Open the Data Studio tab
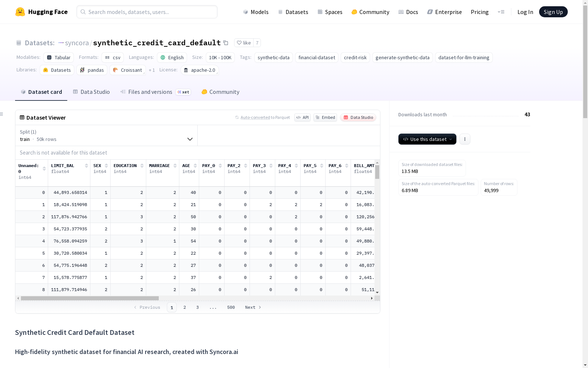Image resolution: width=588 pixels, height=368 pixels. tap(92, 92)
